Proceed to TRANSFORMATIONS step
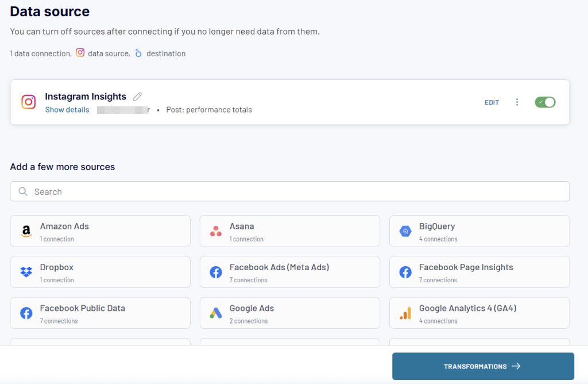The height and width of the screenshot is (384, 588). (x=483, y=366)
